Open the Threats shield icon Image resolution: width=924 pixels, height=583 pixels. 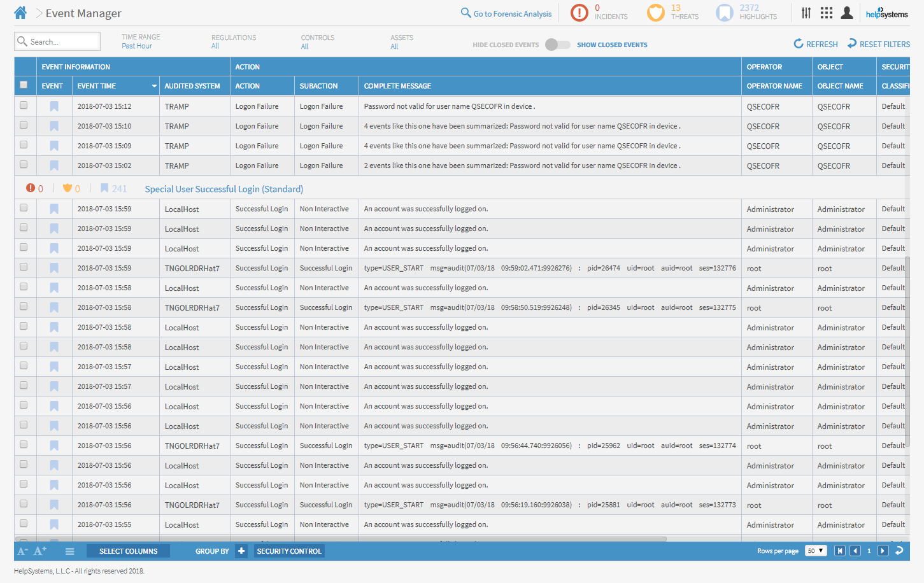coord(655,13)
